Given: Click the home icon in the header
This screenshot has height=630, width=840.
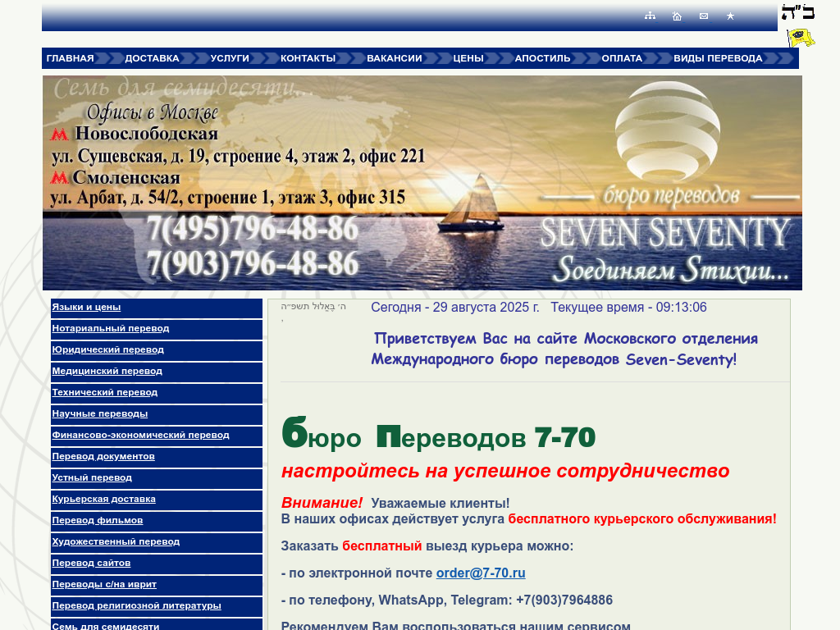Looking at the screenshot, I should pos(677,16).
